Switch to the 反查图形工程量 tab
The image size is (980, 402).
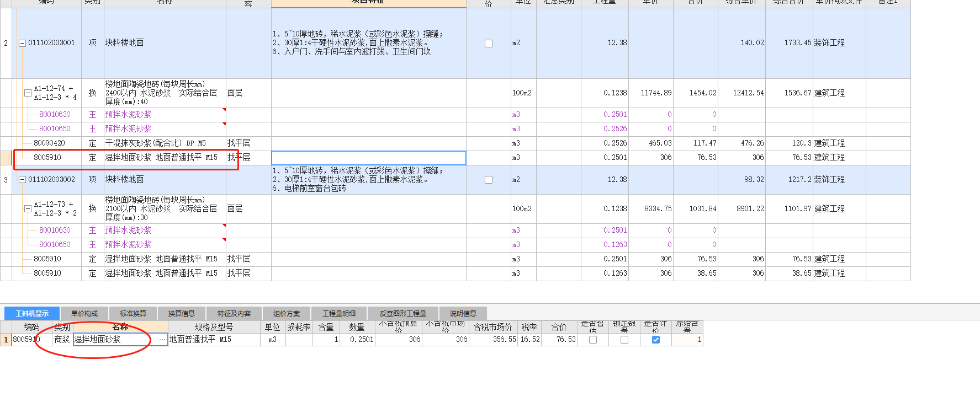coord(403,313)
